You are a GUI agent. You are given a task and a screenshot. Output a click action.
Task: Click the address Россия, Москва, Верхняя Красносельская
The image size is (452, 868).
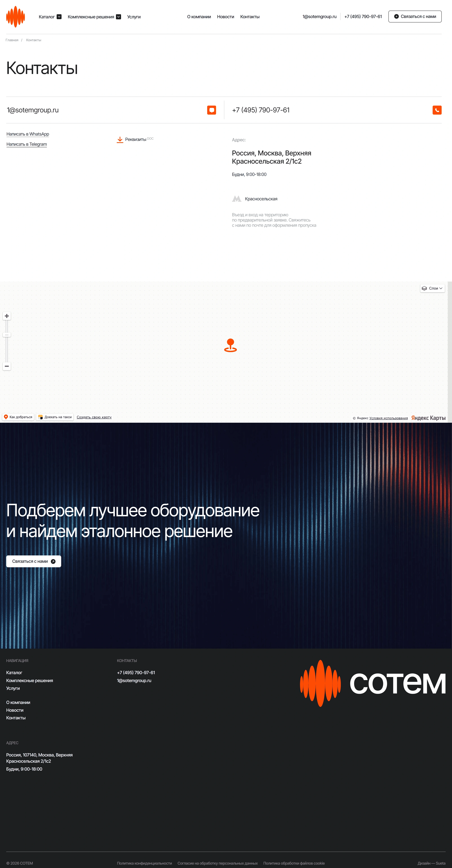tap(271, 157)
